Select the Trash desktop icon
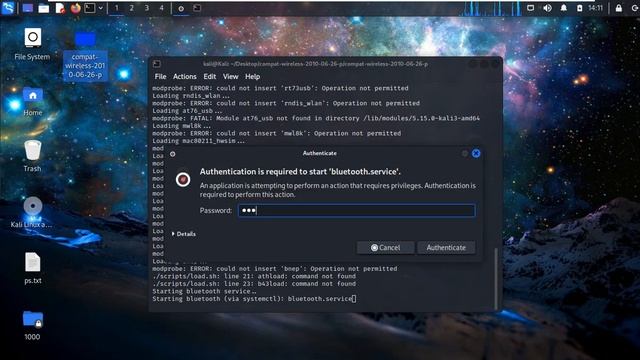Image resolution: width=640 pixels, height=360 pixels. click(x=32, y=156)
